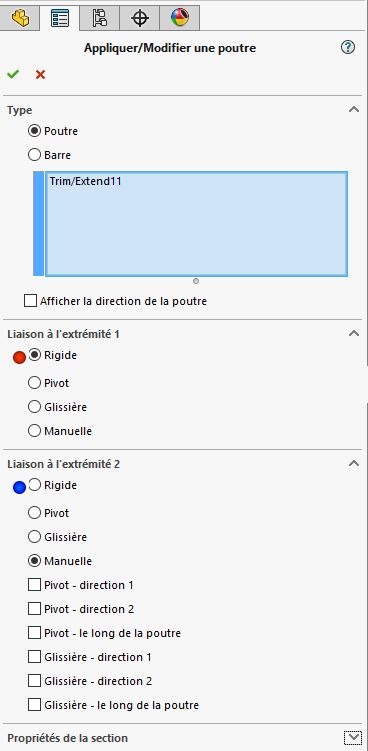The height and width of the screenshot is (751, 368).
Task: Open the DisplayManager color sphere tab
Action: (x=180, y=19)
